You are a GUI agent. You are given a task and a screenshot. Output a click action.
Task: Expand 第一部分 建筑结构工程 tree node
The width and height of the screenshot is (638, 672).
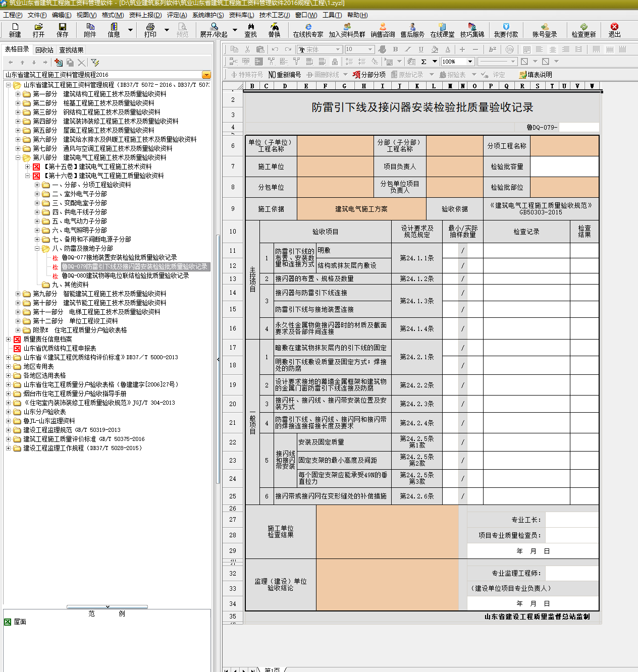point(18,94)
